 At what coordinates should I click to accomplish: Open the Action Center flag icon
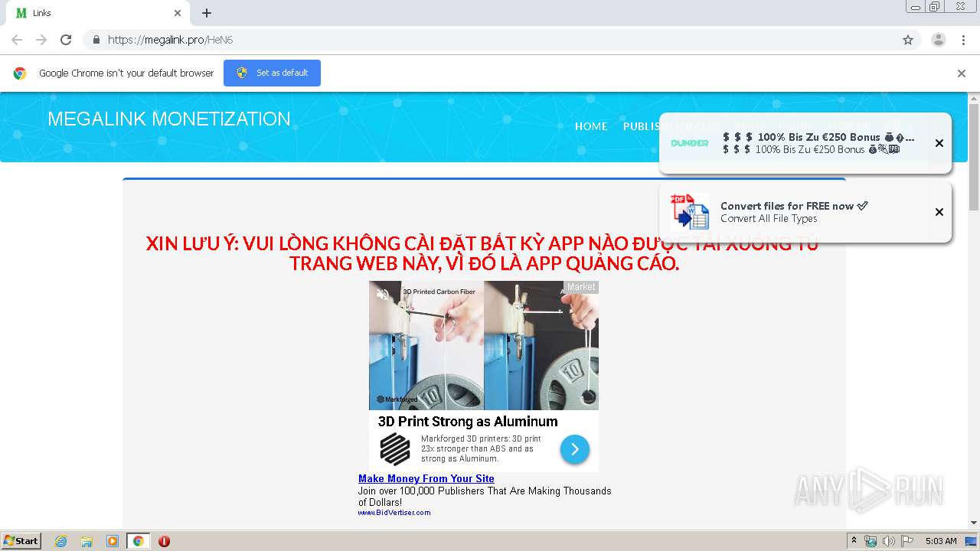(x=907, y=541)
